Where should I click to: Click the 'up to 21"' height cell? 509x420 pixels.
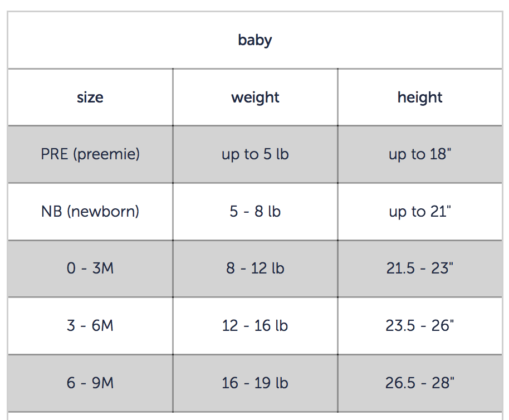click(x=420, y=212)
